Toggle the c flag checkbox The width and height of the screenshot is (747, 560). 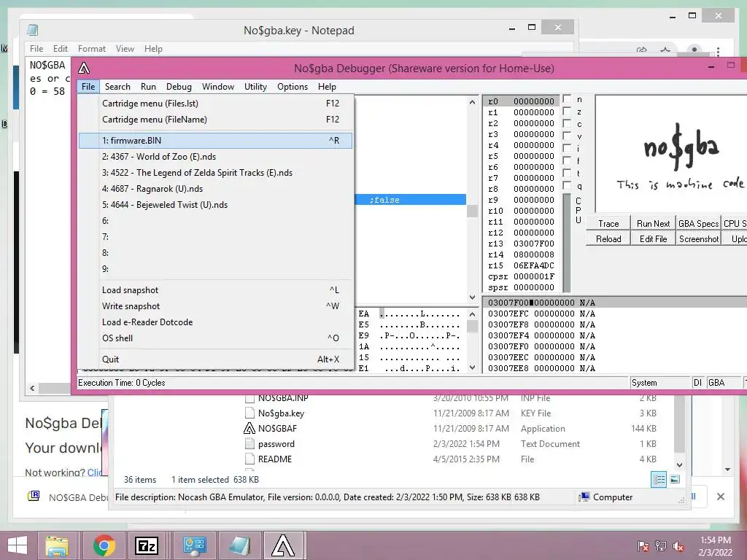567,124
